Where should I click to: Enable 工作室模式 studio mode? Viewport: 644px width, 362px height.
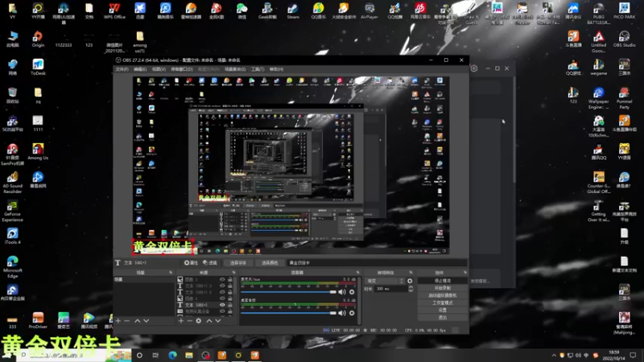pyautogui.click(x=442, y=303)
